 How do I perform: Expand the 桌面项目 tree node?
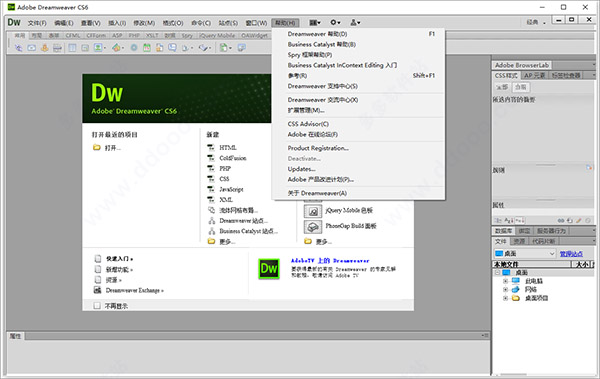[505, 298]
